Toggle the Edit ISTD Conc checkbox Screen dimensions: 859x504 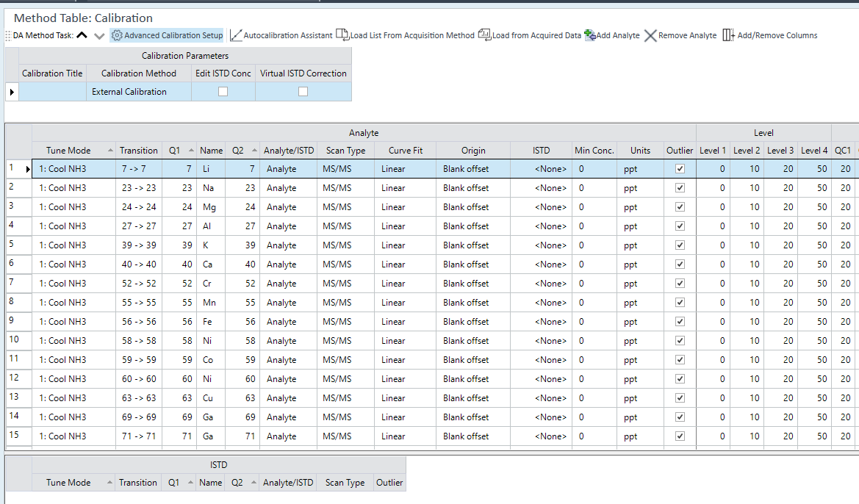pyautogui.click(x=223, y=92)
